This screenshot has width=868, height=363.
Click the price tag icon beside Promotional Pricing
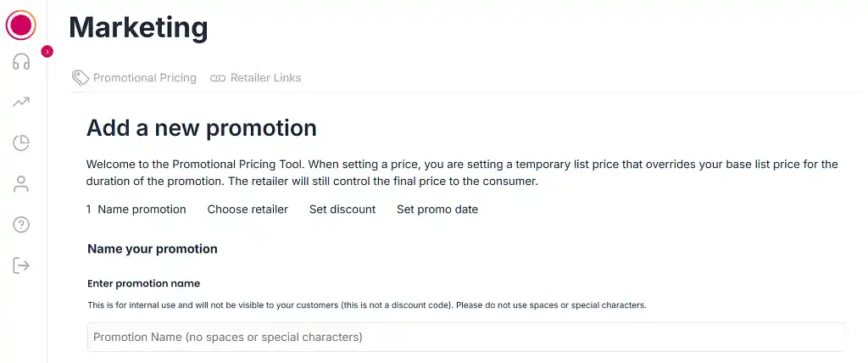[x=81, y=78]
